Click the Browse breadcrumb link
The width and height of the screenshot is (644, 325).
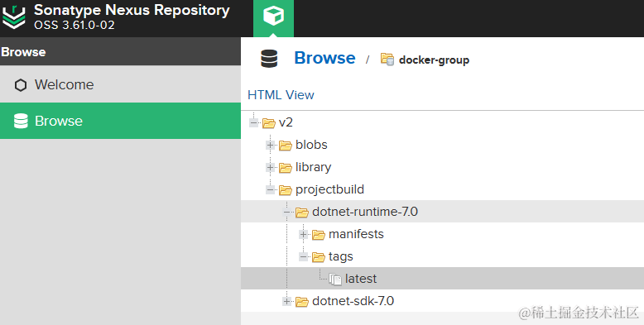[324, 58]
